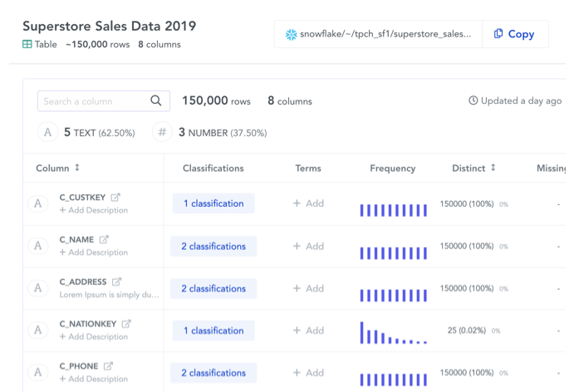Sort by Column using its sort arrow
The image size is (574, 392).
(77, 168)
